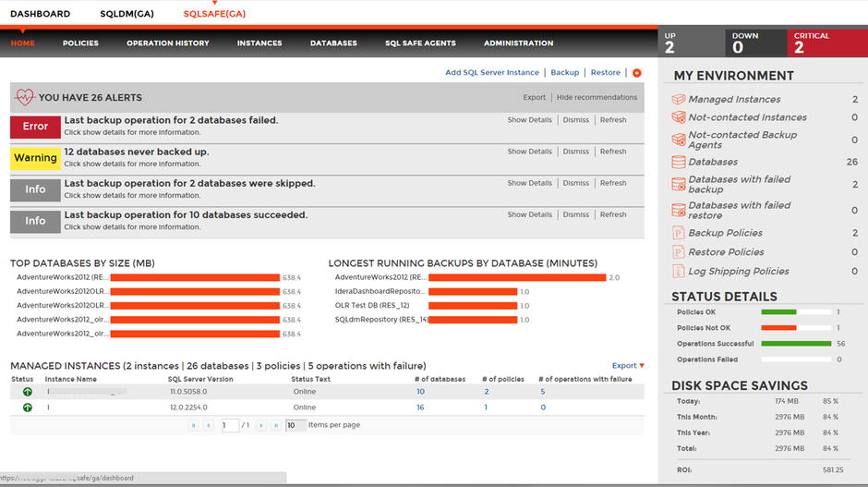868x487 pixels.
Task: Click the green status icon for version 12.0.2254.0
Action: (27, 408)
